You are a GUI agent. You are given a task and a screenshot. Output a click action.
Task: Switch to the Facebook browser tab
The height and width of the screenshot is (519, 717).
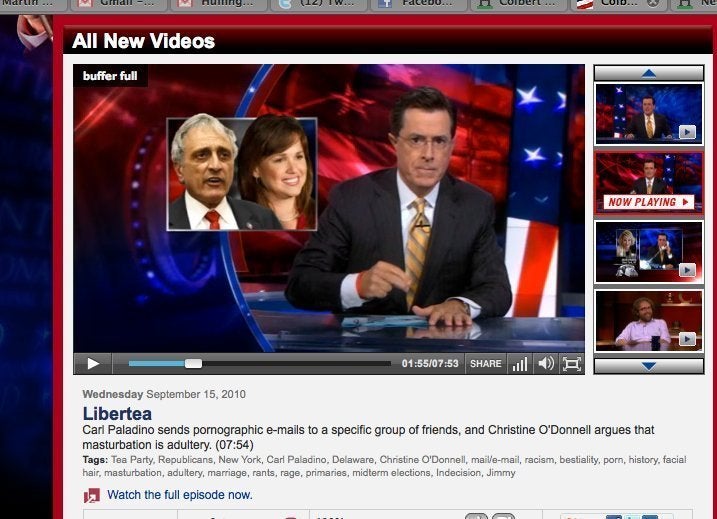(419, 5)
